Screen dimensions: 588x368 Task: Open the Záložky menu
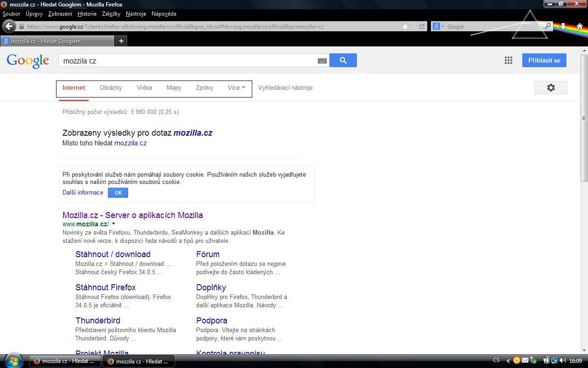(111, 14)
